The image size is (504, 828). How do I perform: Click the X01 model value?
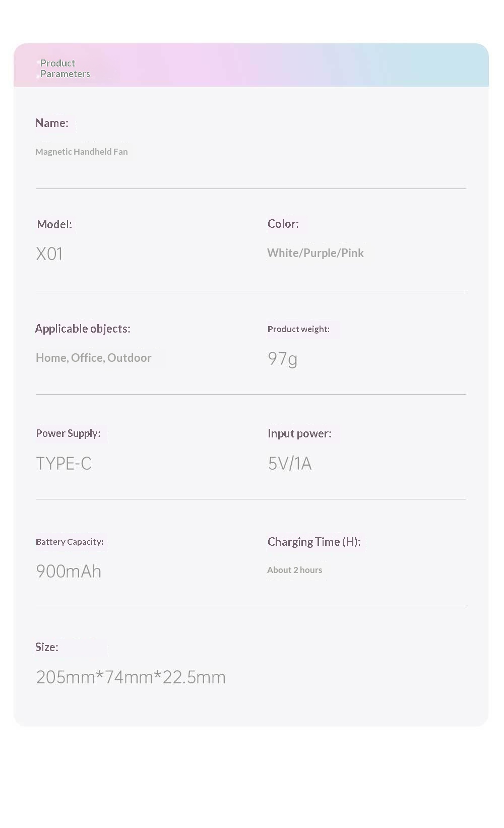coord(49,253)
